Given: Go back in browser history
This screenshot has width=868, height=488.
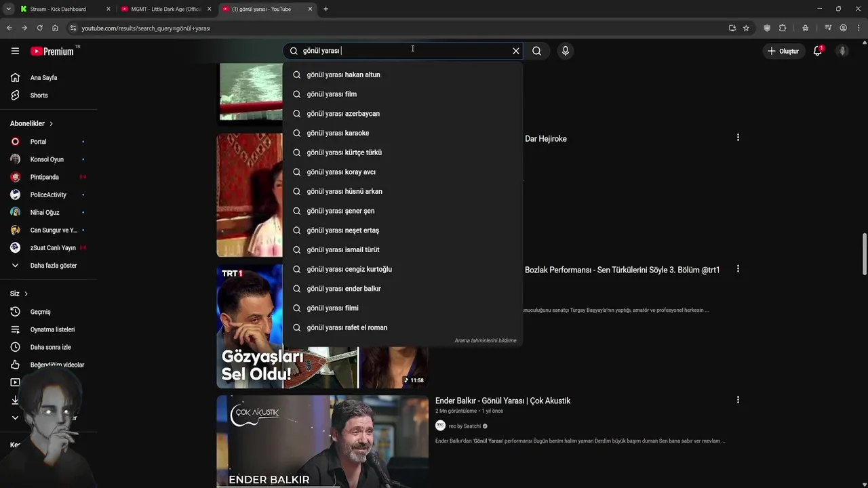Looking at the screenshot, I should tap(9, 28).
